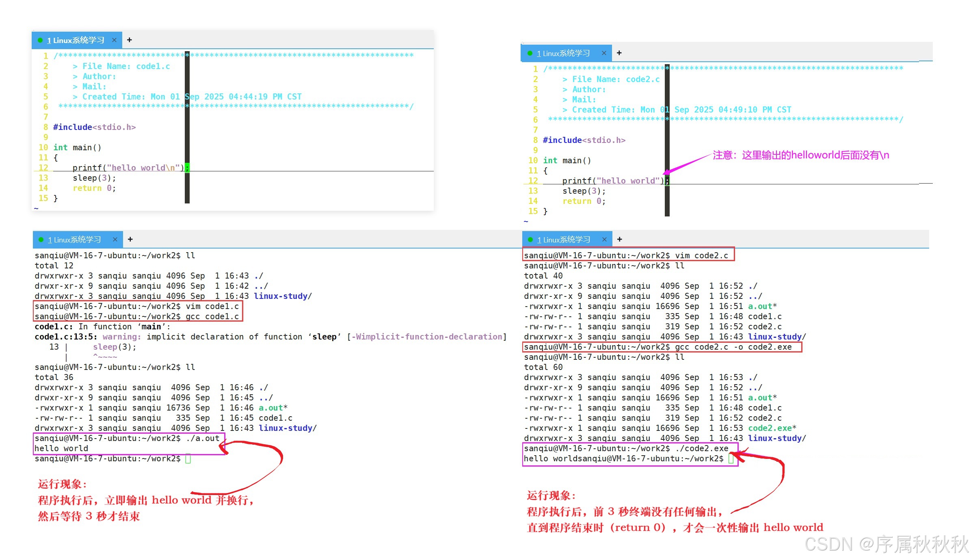Open new tab in top-left terminal
The width and height of the screenshot is (971, 560).
130,40
